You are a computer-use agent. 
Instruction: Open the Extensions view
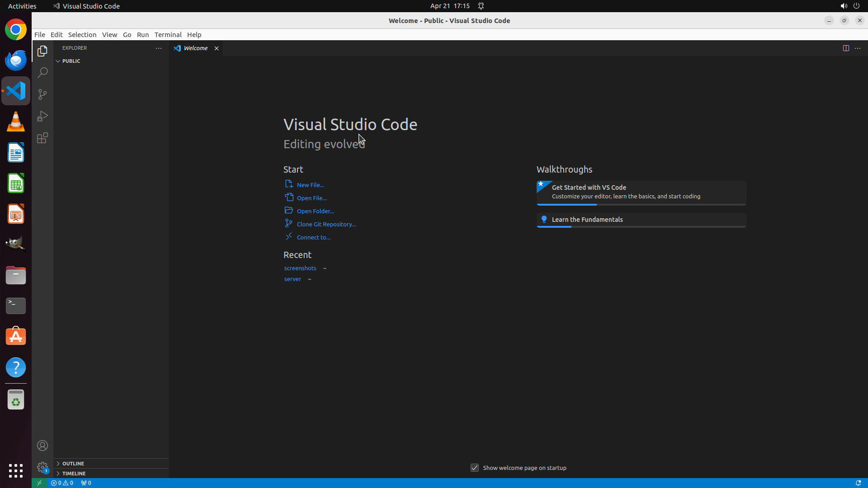pyautogui.click(x=42, y=138)
